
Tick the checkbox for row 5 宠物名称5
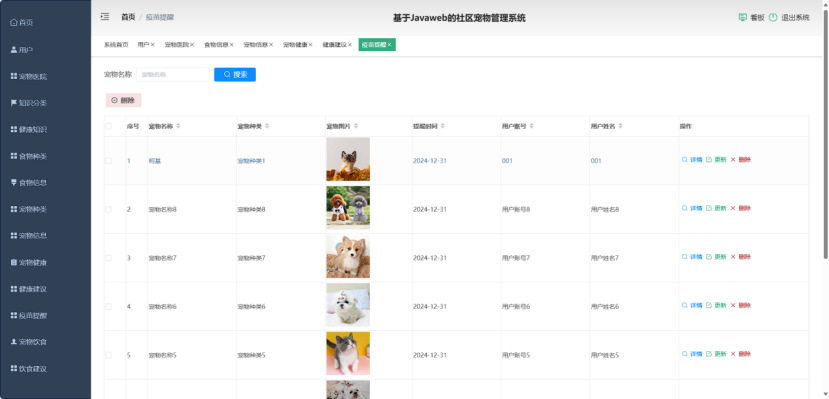(x=108, y=355)
